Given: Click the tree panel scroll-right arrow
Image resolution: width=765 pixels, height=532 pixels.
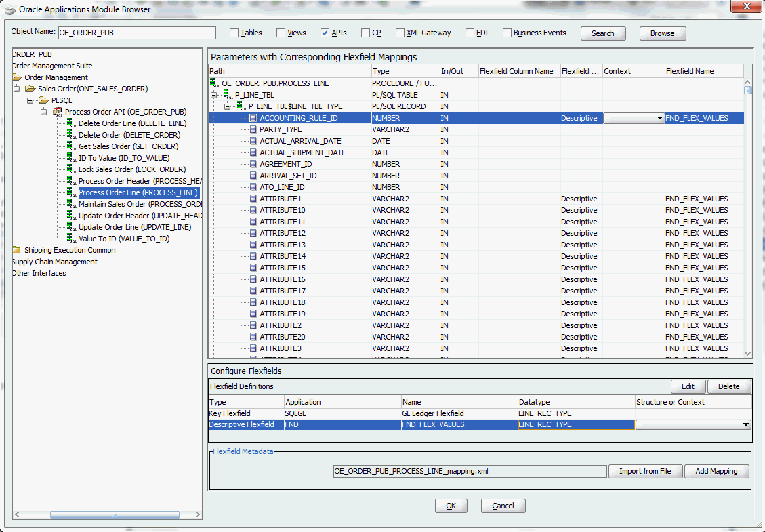Looking at the screenshot, I should point(197,515).
